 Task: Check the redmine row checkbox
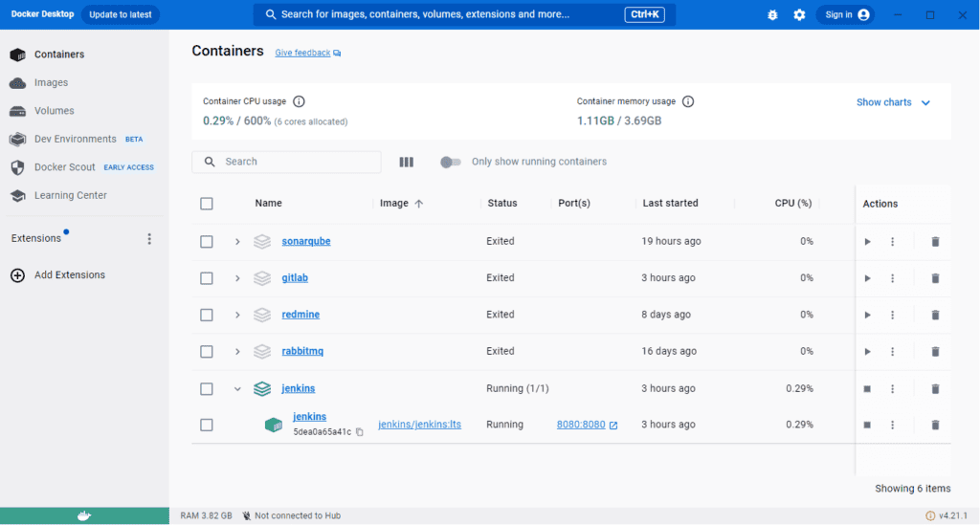[x=207, y=316]
